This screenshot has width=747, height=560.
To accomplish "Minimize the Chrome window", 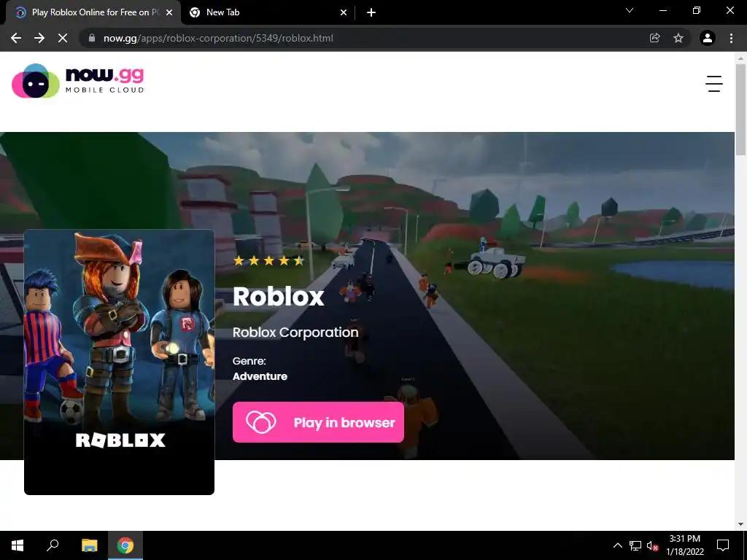I will tap(663, 10).
